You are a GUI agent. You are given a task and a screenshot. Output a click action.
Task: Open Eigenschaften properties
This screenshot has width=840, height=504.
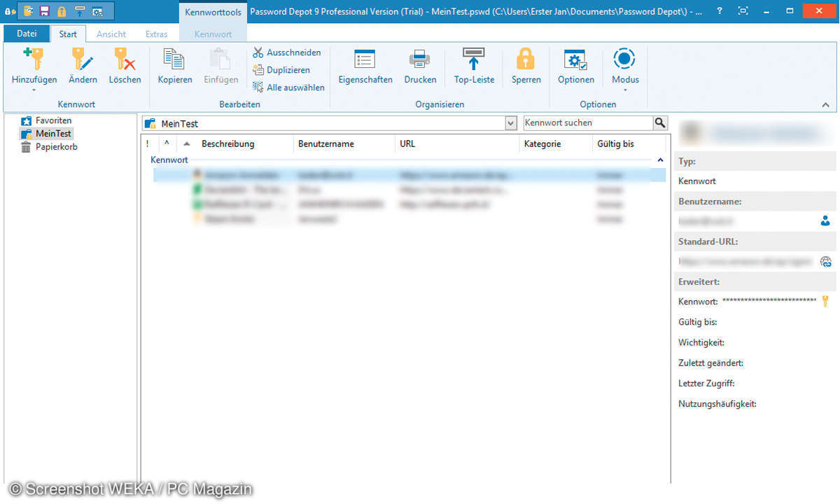(x=365, y=66)
